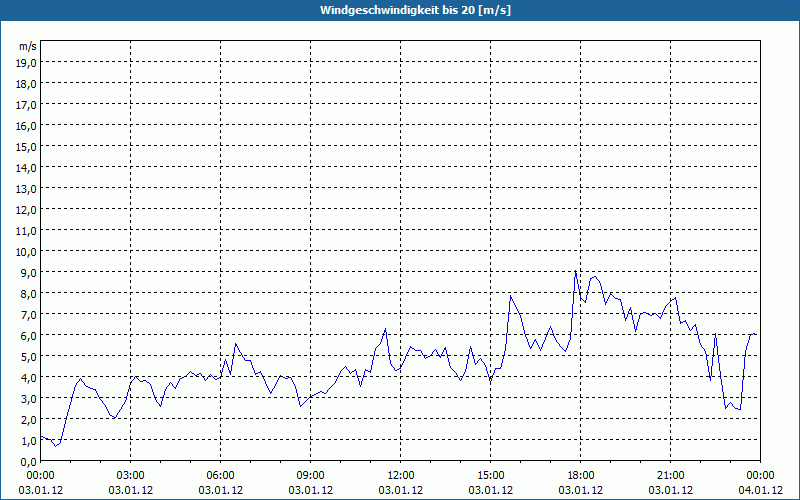This screenshot has width=800, height=500.
Task: Click the "12,0" y-axis label
Action: 27,210
